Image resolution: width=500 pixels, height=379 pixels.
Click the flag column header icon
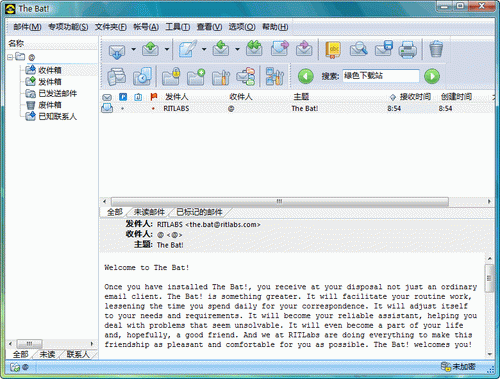(x=153, y=97)
